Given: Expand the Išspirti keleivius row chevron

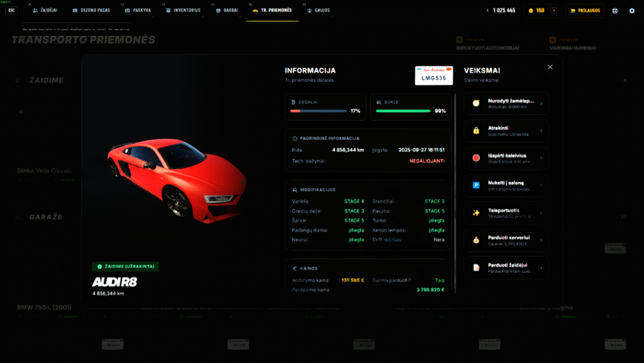Looking at the screenshot, I should tap(541, 158).
